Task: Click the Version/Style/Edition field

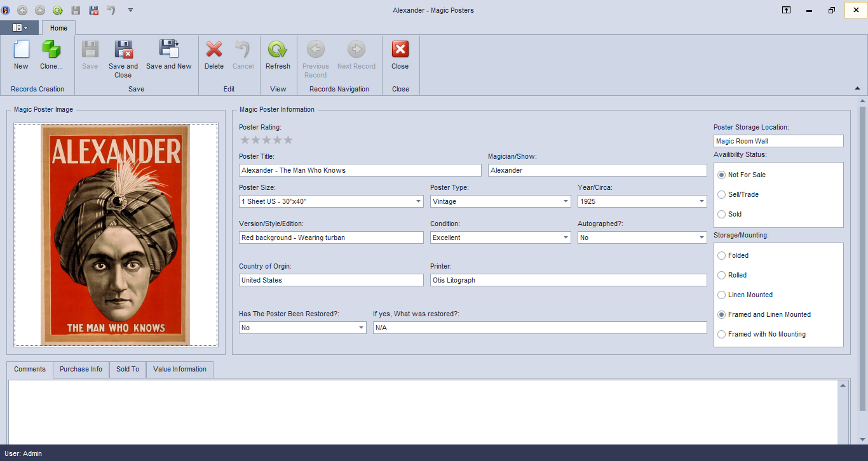Action: coord(331,237)
